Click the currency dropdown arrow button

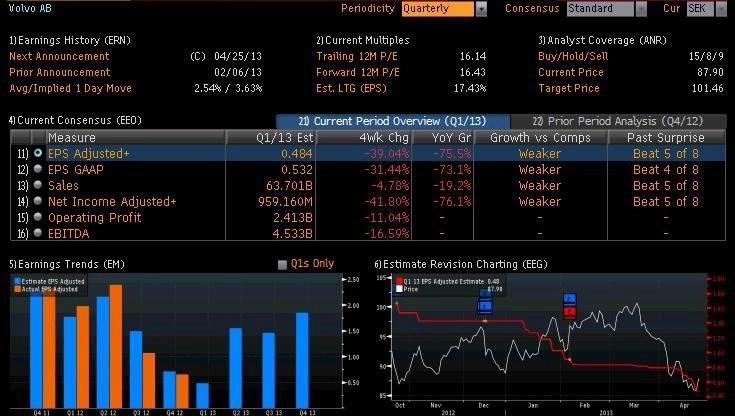point(721,9)
